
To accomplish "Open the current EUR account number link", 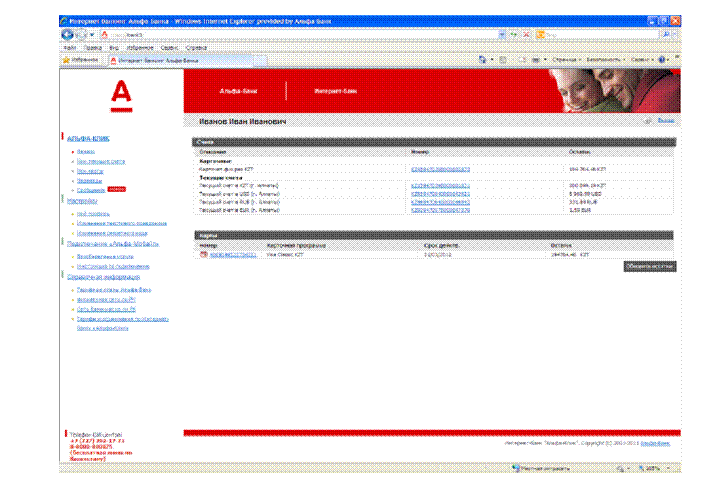I will click(440, 210).
